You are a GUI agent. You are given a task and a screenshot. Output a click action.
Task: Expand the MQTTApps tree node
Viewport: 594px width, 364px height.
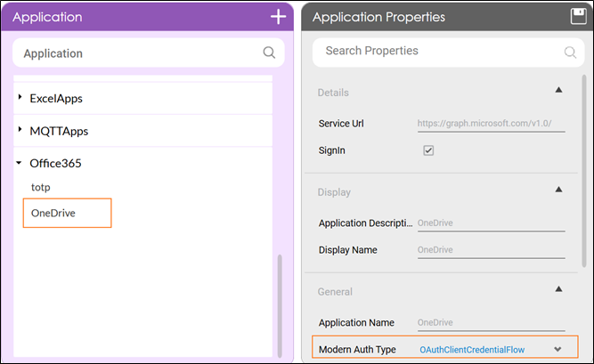(x=20, y=131)
